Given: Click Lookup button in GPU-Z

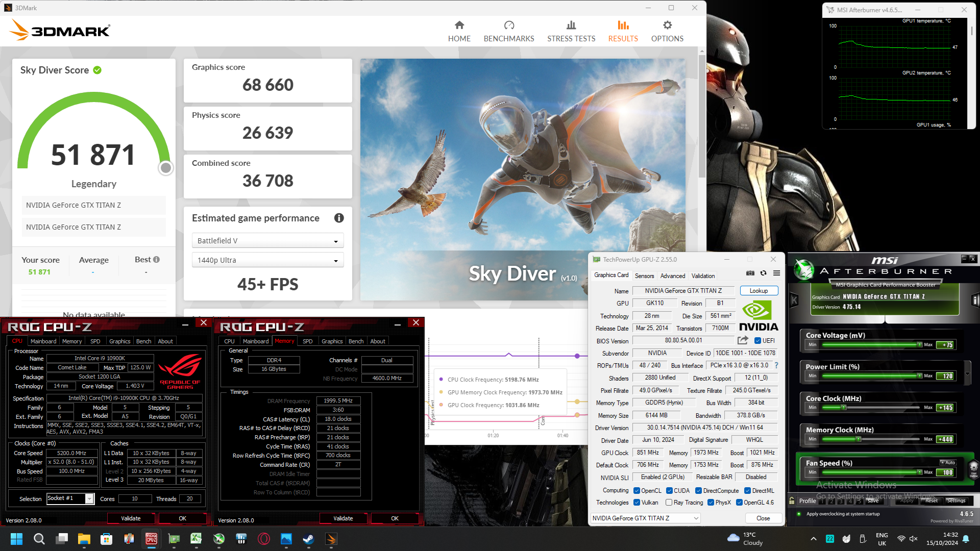Looking at the screenshot, I should click(758, 291).
